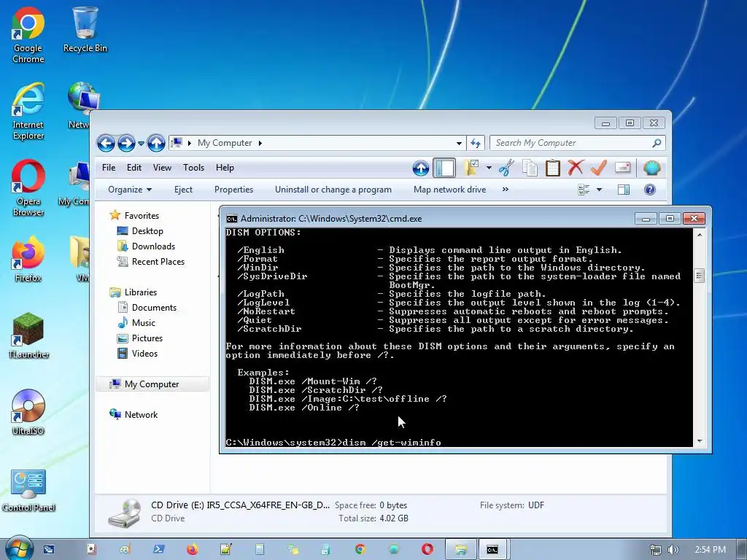This screenshot has height=560, width=747.
Task: Click the search magnifier icon
Action: [657, 143]
